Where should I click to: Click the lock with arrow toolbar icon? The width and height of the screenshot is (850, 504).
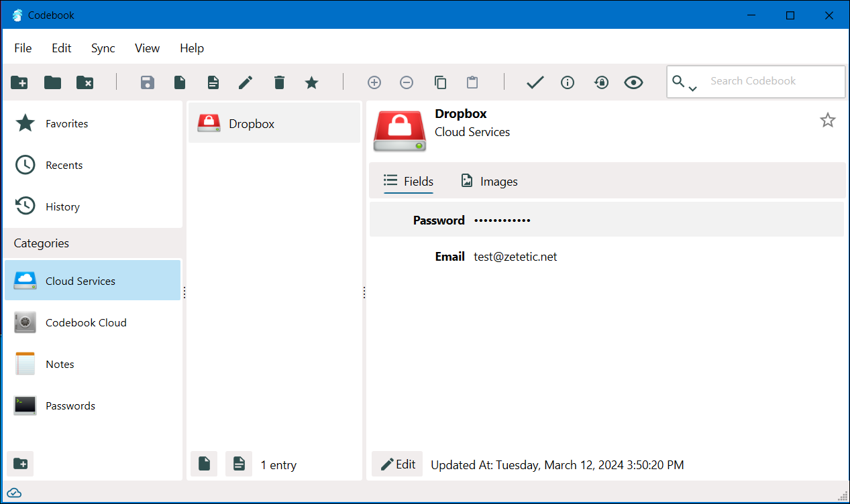pyautogui.click(x=601, y=82)
